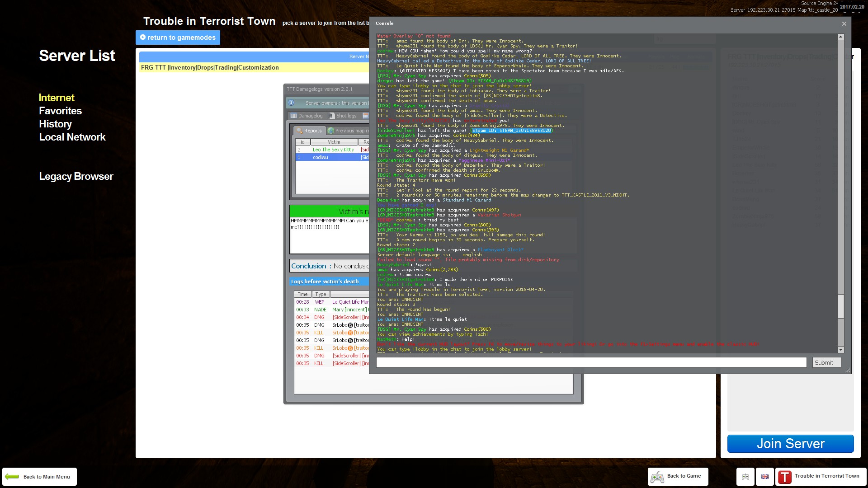The width and height of the screenshot is (868, 488).
Task: Click the red Trouble in Terrorist Town icon
Action: point(785,477)
